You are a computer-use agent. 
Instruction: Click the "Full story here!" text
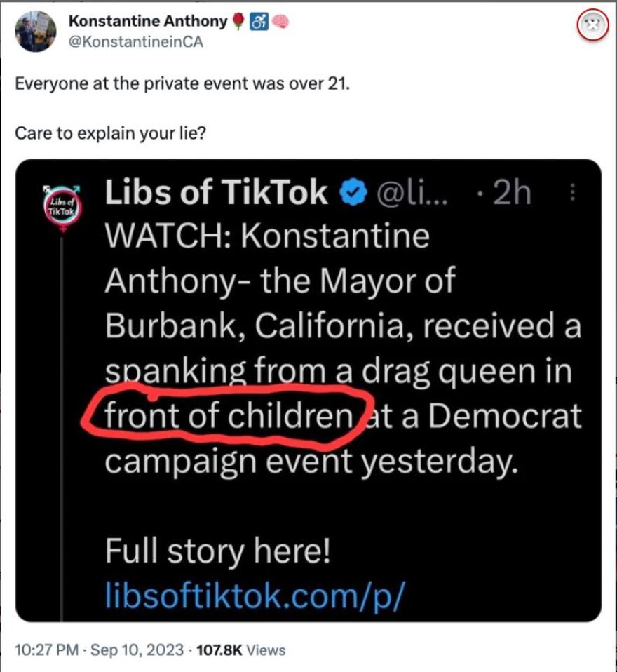pyautogui.click(x=217, y=553)
